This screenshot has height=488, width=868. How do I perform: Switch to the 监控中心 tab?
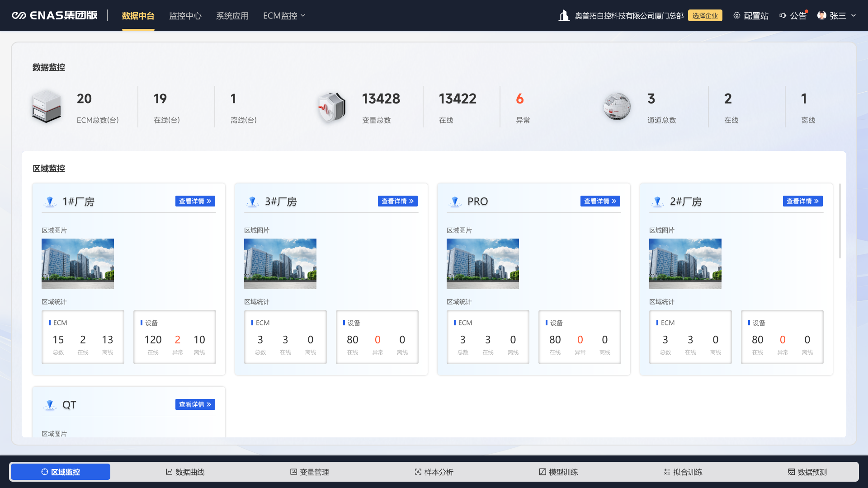click(x=185, y=16)
